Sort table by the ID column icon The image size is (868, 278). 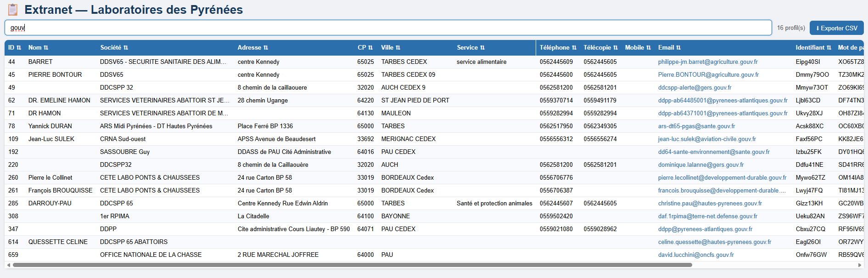coord(19,48)
